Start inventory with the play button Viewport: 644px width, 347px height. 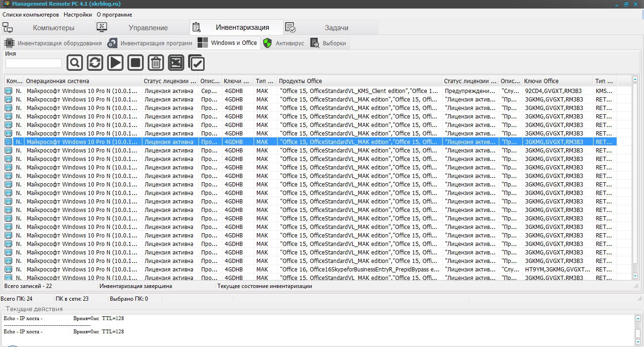tap(115, 63)
